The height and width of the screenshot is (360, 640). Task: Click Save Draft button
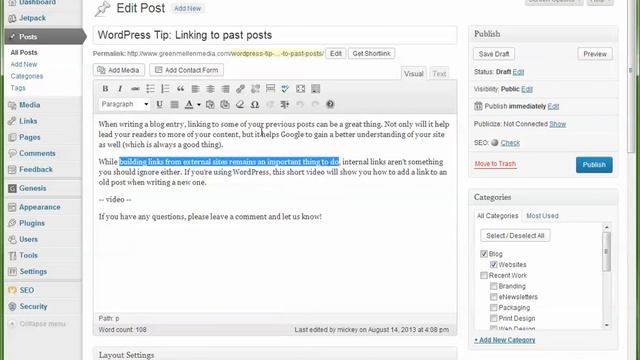[494, 54]
